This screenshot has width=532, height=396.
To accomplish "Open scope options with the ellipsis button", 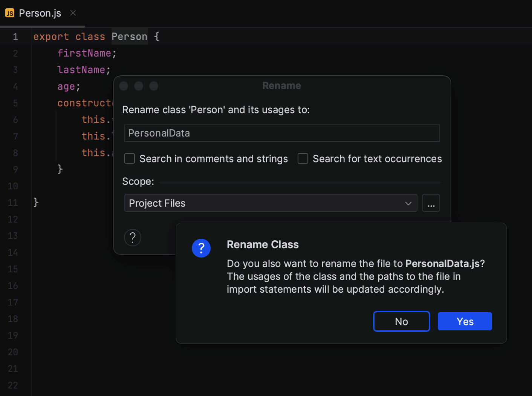I will [431, 203].
